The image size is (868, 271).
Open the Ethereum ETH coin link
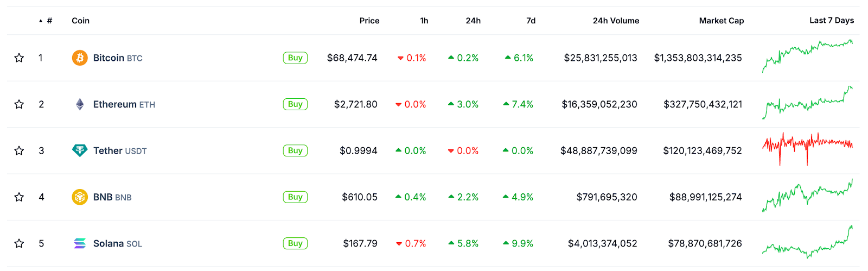tap(124, 104)
